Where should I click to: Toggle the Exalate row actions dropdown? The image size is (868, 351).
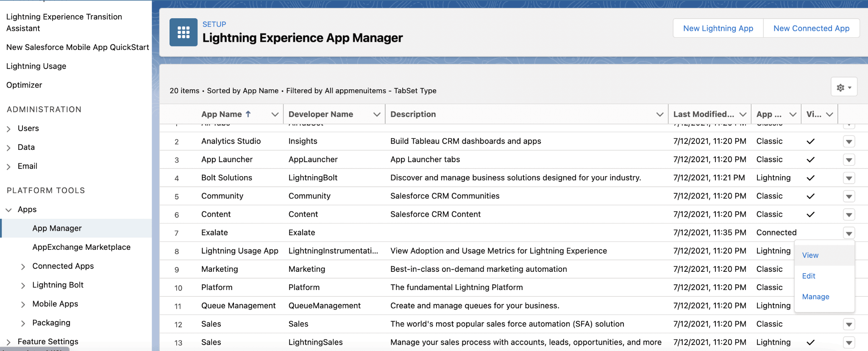coord(849,233)
